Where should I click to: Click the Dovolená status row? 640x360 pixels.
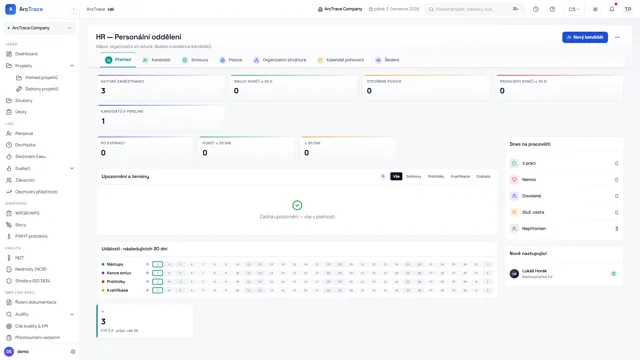coord(564,196)
